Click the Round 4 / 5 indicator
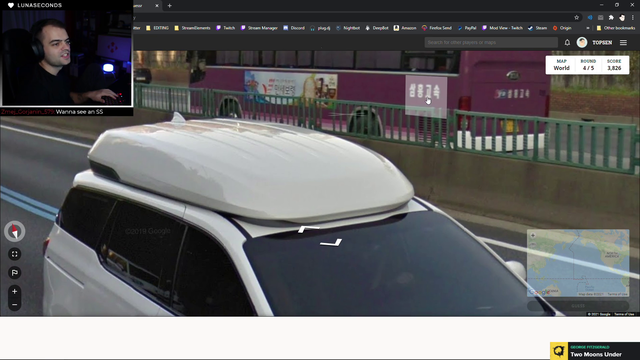The image size is (640, 360). tap(588, 65)
